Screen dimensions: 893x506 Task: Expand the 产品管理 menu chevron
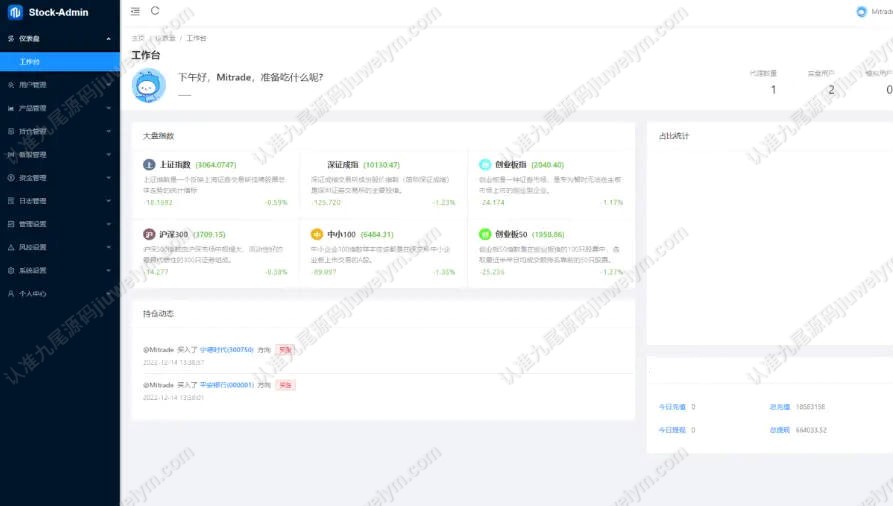click(x=108, y=108)
